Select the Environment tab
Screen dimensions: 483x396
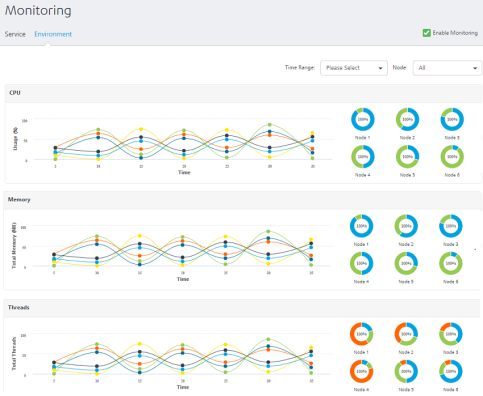[x=53, y=34]
